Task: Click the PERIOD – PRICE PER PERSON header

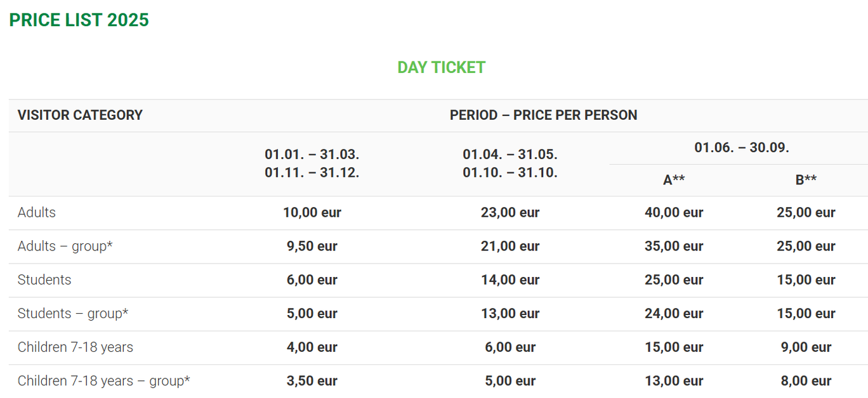Action: tap(543, 115)
